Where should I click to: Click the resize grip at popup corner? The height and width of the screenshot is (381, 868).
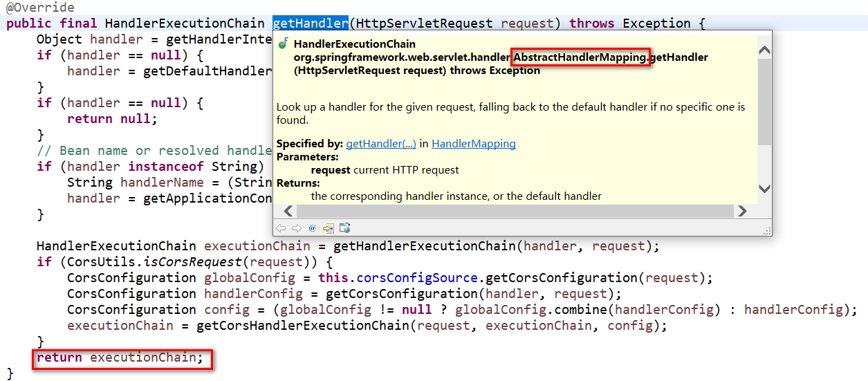[766, 230]
